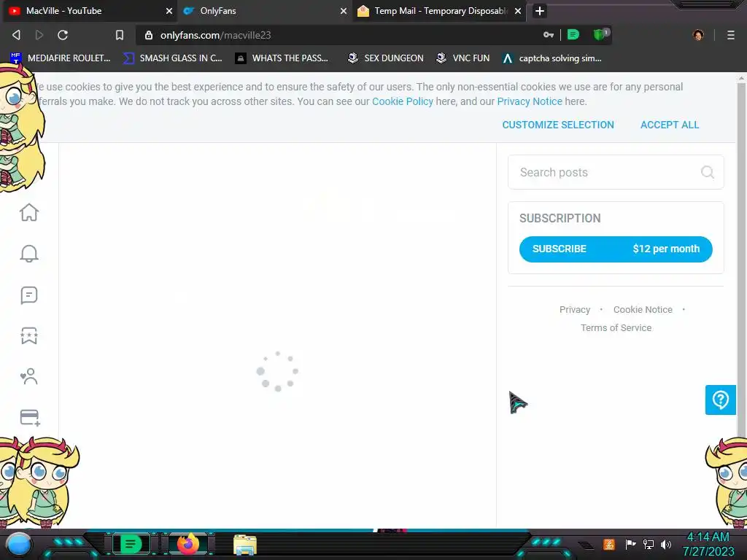Open the browser profile avatar
This screenshot has width=747, height=560.
pos(698,35)
